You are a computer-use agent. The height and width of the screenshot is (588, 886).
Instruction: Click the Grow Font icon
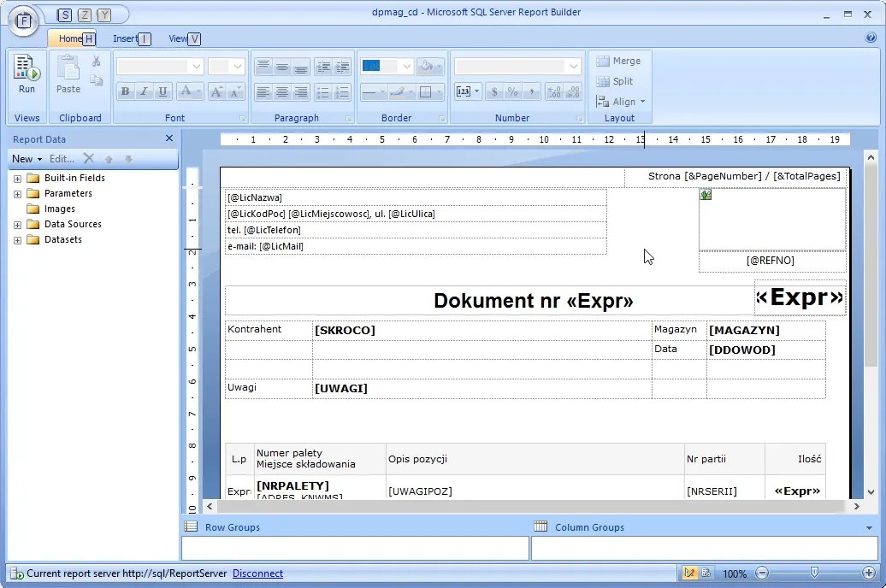coord(216,91)
